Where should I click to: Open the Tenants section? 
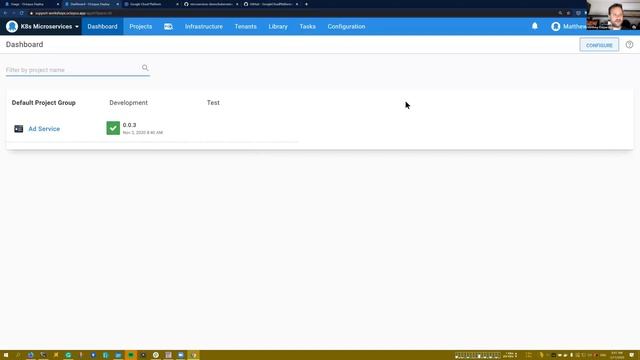point(245,27)
